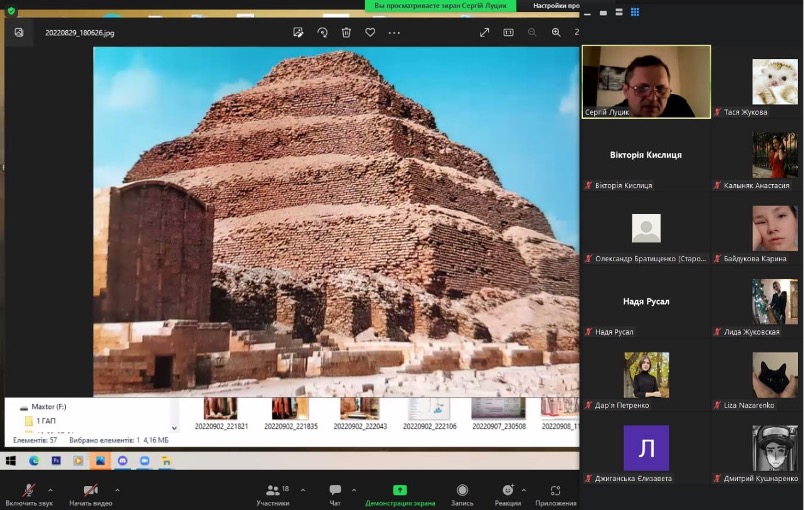
Task: Expand the arrow next to Реакции
Action: coord(524,490)
